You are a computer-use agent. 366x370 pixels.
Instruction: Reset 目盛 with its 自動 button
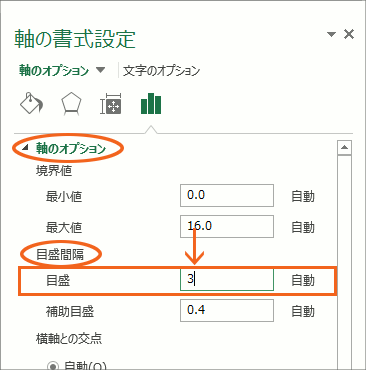[x=303, y=280]
